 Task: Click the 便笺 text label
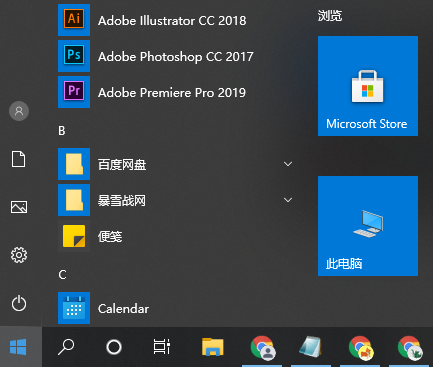[110, 237]
